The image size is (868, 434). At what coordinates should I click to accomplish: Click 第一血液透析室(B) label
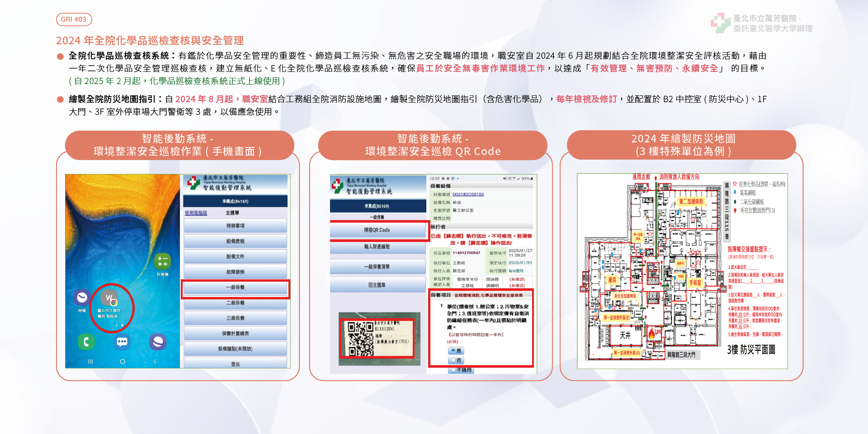pyautogui.click(x=616, y=318)
